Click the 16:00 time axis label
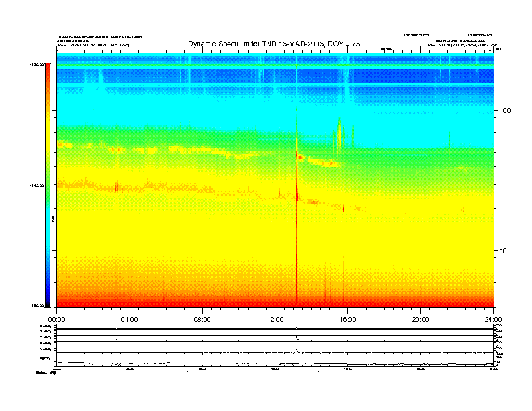The width and height of the screenshot is (532, 411). point(348,320)
